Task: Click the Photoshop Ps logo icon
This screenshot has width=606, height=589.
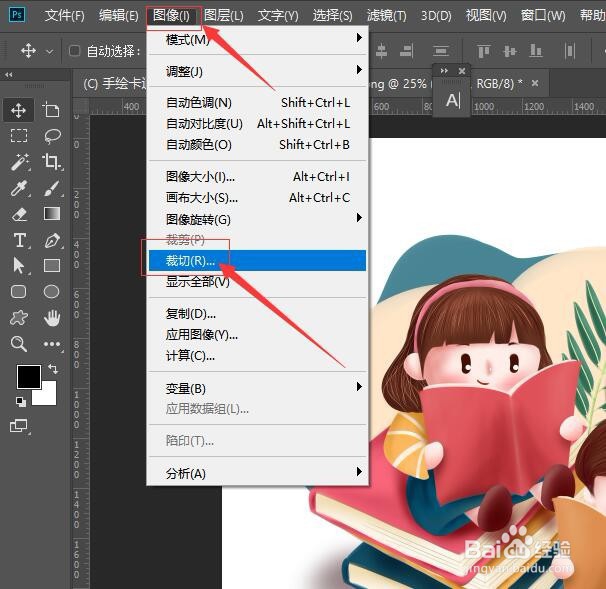Action: [17, 15]
